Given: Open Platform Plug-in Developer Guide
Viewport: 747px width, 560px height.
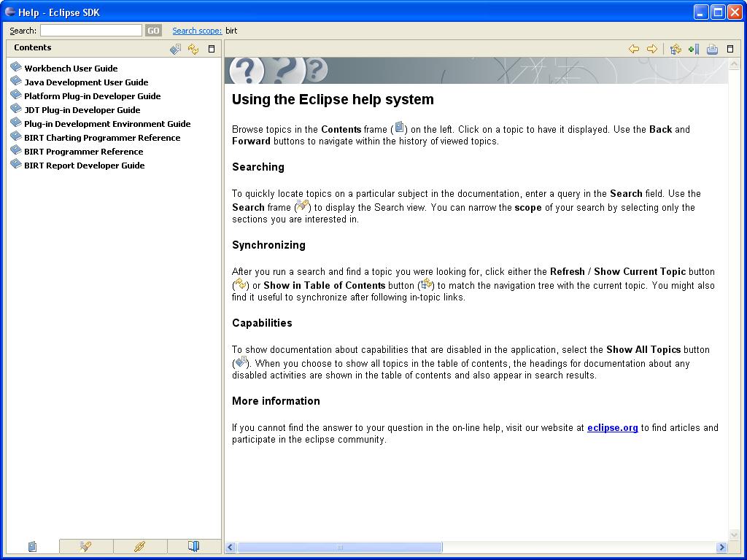Looking at the screenshot, I should (x=93, y=96).
